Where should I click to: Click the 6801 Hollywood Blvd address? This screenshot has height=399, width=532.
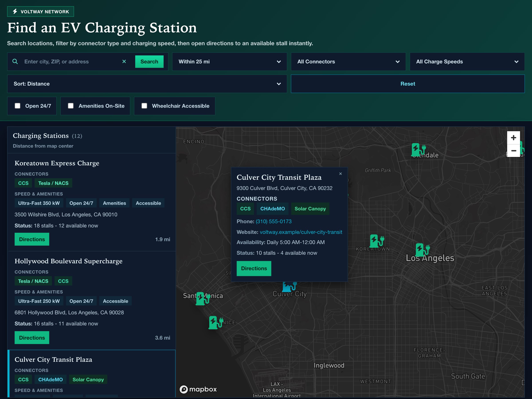[69, 312]
